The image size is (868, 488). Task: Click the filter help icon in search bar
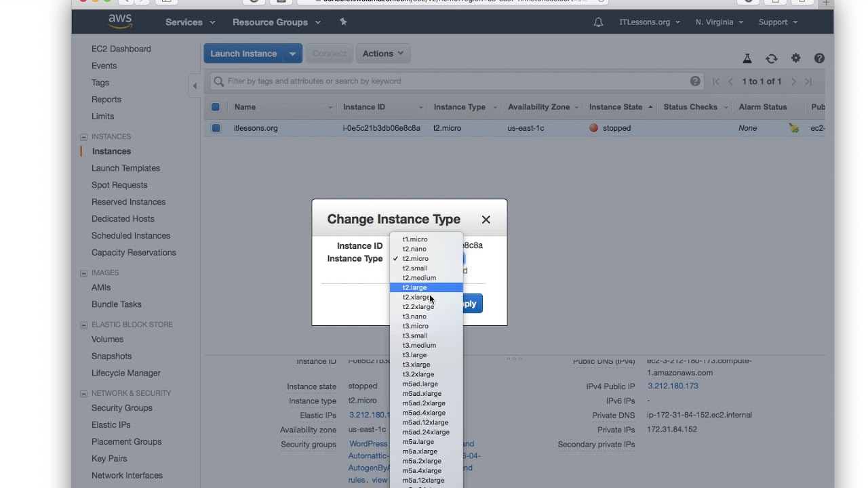[x=695, y=81]
